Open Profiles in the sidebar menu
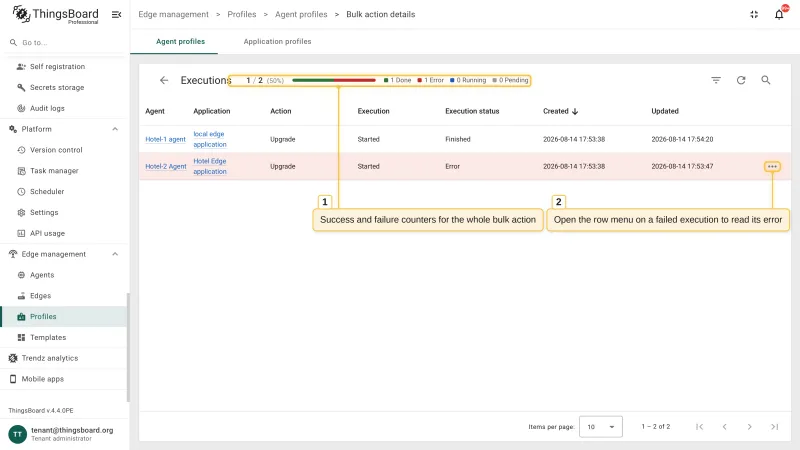Viewport: 800px width, 450px height. click(64, 317)
